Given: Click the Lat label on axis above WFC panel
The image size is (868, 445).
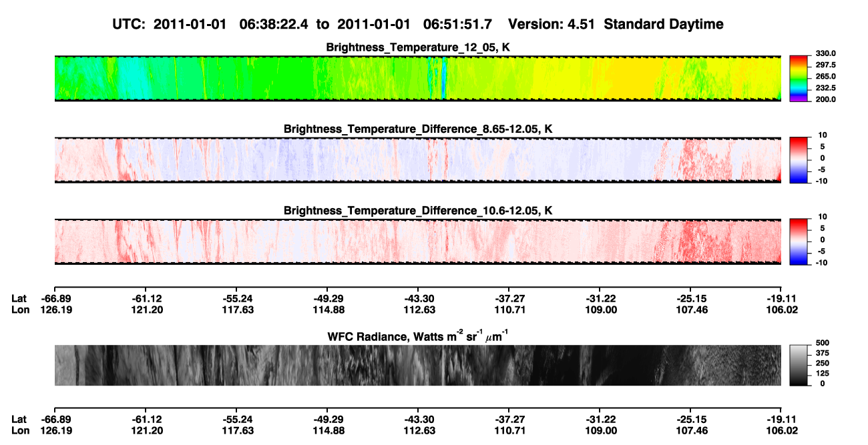Looking at the screenshot, I should click(x=19, y=298).
